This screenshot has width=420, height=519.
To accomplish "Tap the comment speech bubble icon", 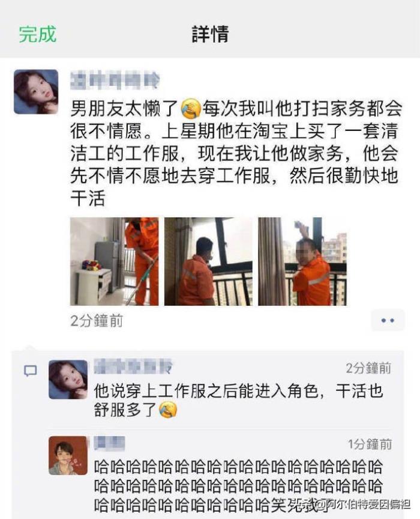I will pos(31,371).
